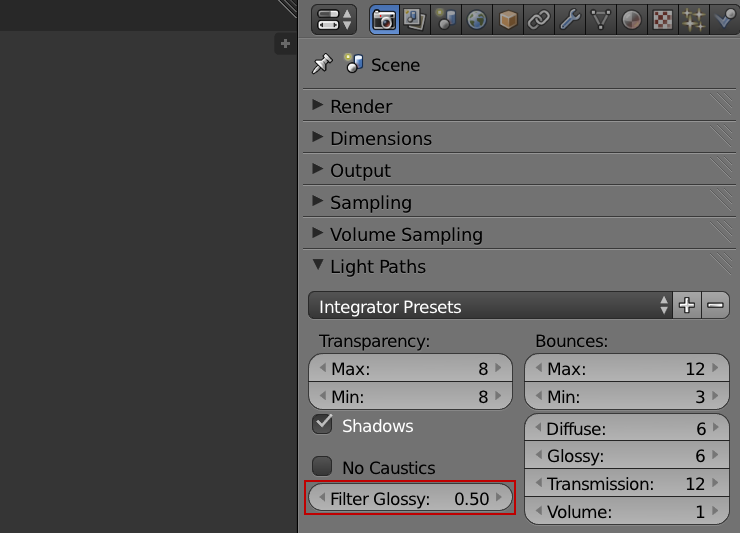Click the Filter Glossy value field

click(x=410, y=498)
